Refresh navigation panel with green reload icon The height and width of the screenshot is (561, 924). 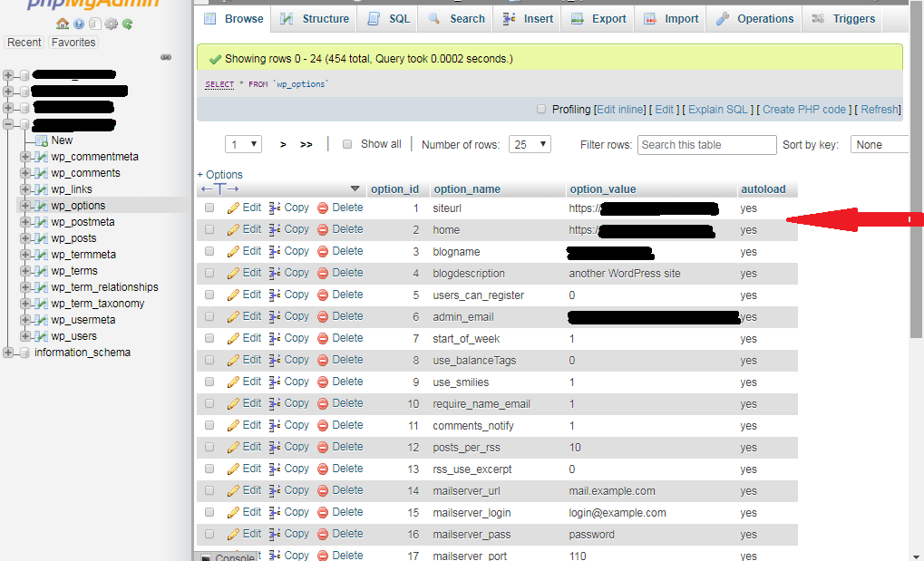[127, 24]
